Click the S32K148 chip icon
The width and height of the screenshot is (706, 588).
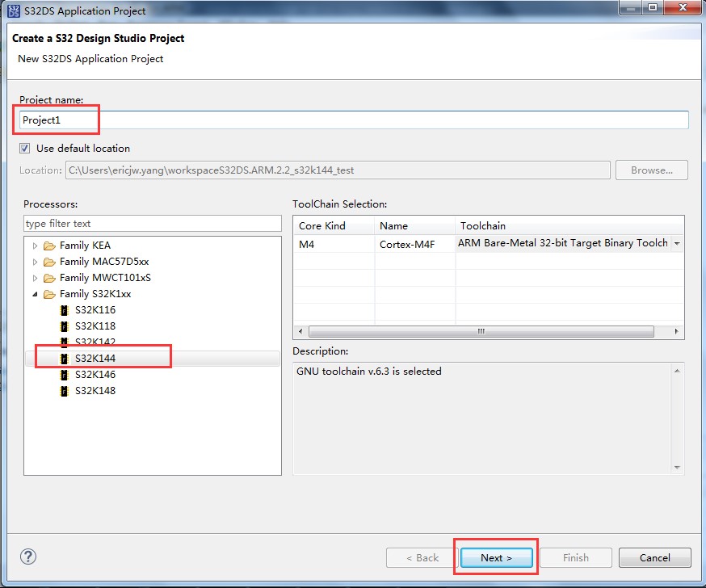(65, 391)
